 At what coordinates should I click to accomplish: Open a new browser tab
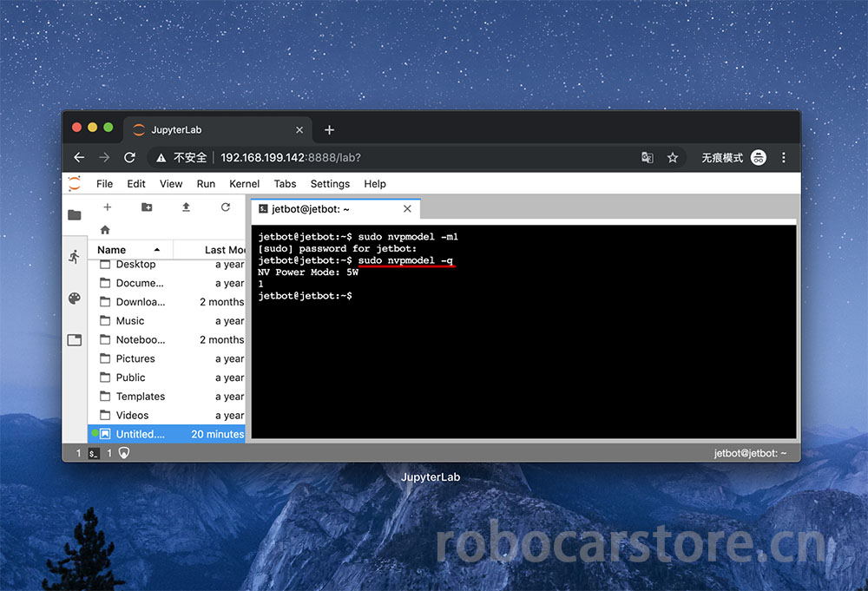point(329,130)
